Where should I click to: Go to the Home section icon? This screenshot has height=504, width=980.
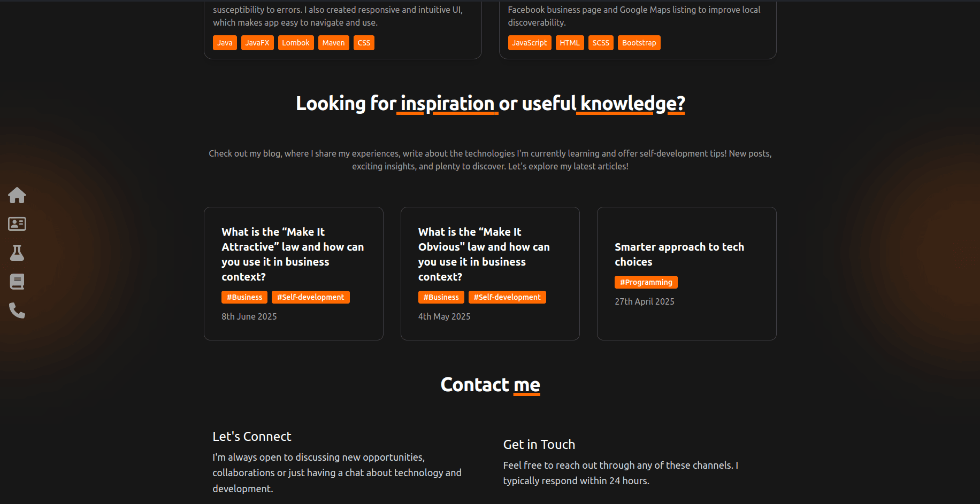click(x=17, y=195)
